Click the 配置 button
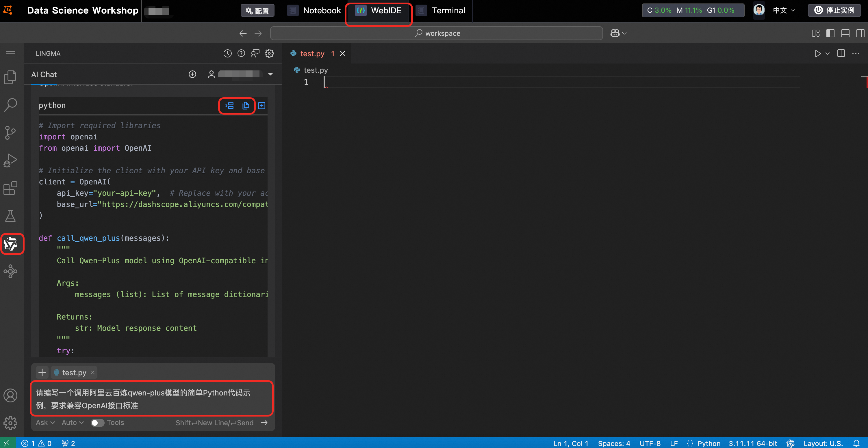 (257, 10)
